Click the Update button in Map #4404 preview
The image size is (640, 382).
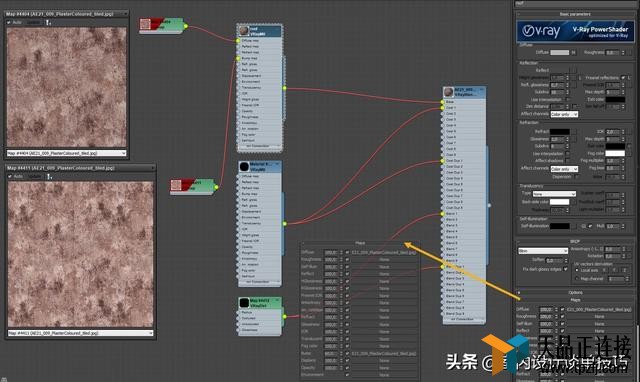point(34,22)
